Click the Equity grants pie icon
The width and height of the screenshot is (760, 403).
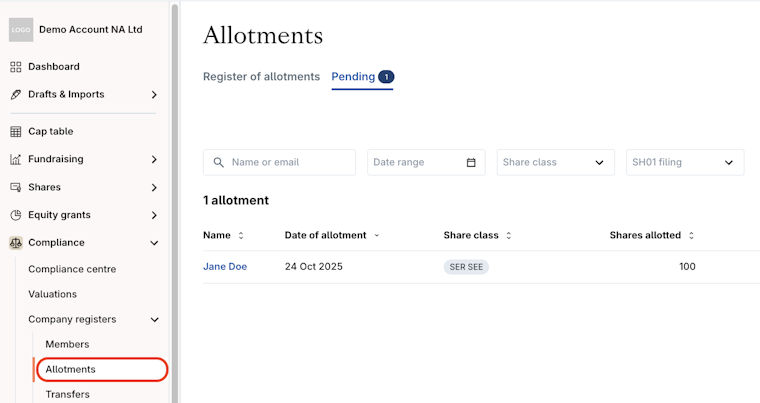[16, 215]
